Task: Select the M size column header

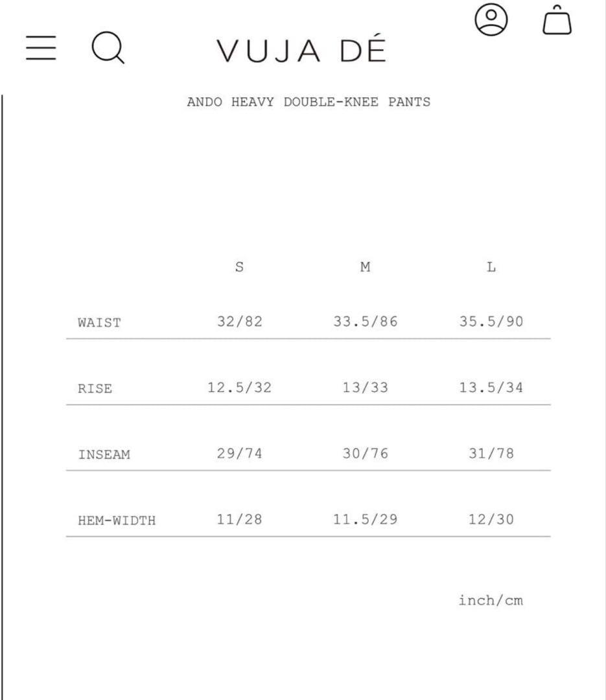Action: 366,267
